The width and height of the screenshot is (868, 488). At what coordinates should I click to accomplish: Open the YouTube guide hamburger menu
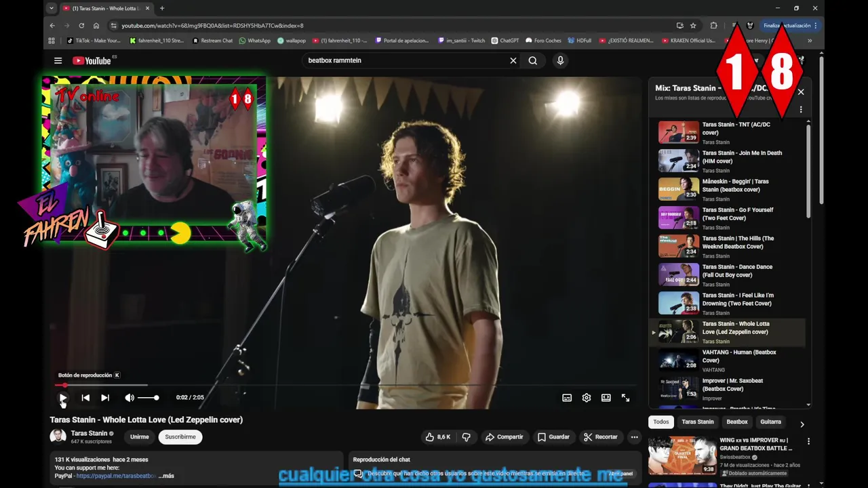coord(58,60)
